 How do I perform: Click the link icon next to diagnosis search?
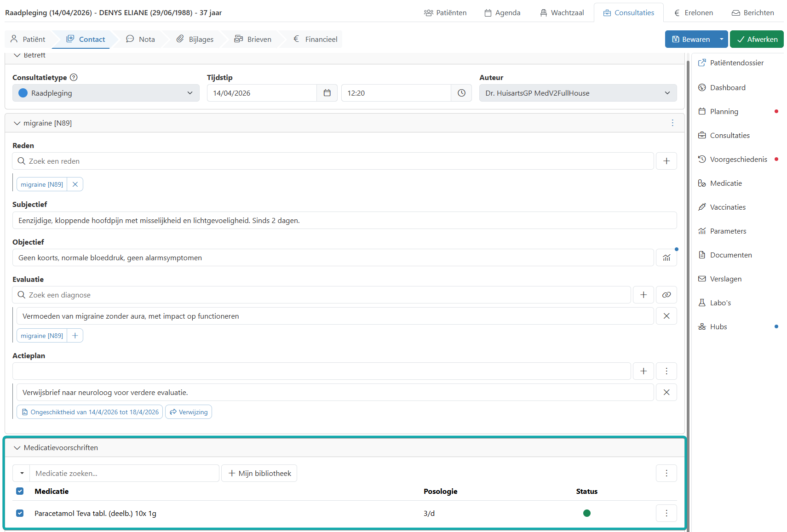pyautogui.click(x=666, y=295)
